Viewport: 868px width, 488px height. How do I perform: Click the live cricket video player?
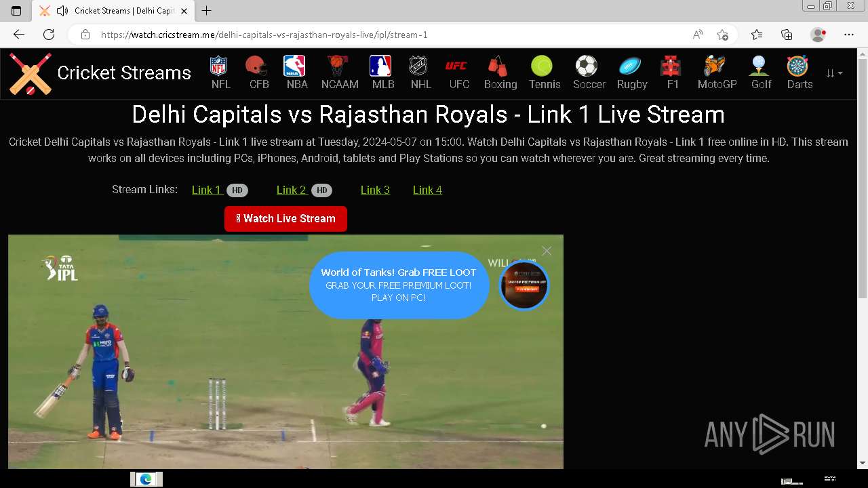(285, 352)
